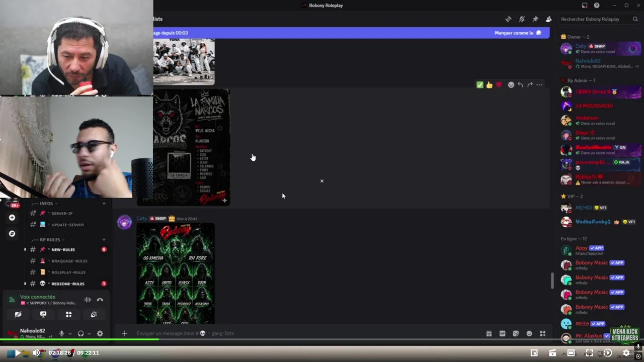This screenshot has height=362, width=644.
Task: Open La Familia Narcos image
Action: click(191, 148)
